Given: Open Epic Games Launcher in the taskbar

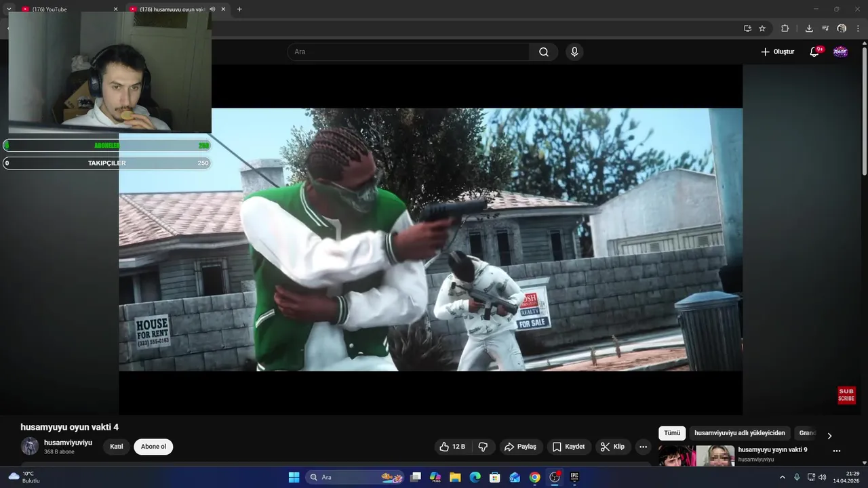Looking at the screenshot, I should [x=574, y=477].
